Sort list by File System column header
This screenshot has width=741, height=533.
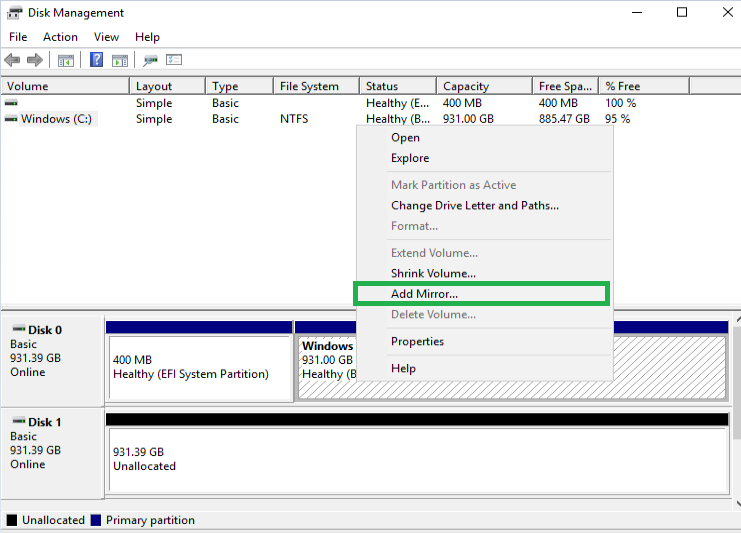point(309,86)
